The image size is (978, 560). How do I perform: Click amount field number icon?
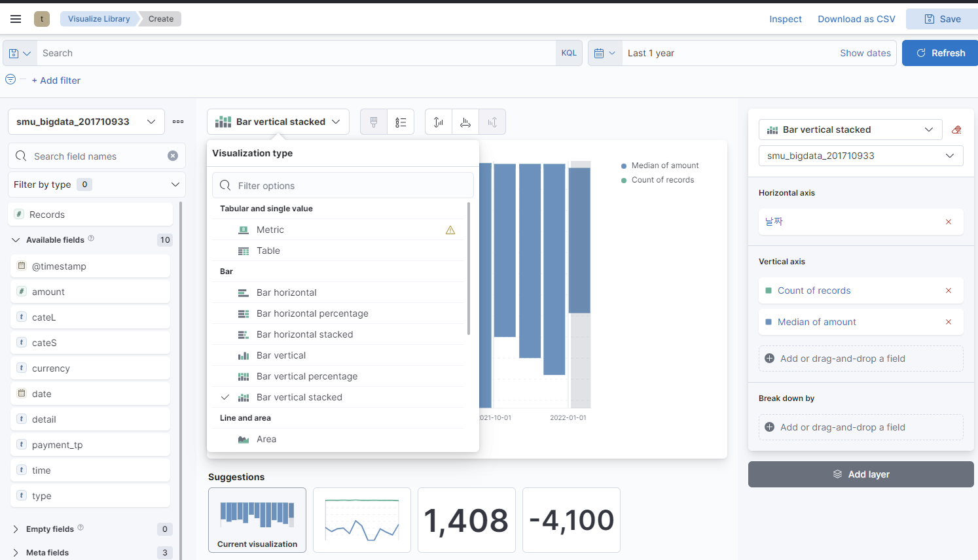pos(22,291)
